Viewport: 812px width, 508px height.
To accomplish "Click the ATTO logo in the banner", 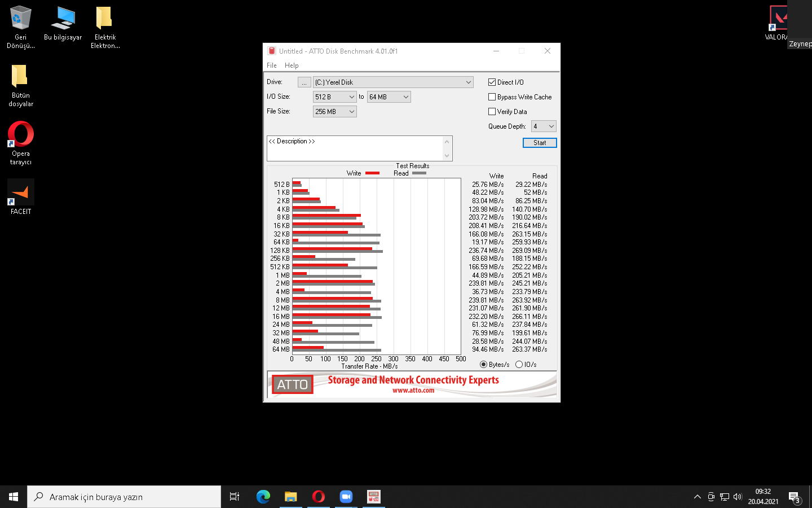I will 293,384.
